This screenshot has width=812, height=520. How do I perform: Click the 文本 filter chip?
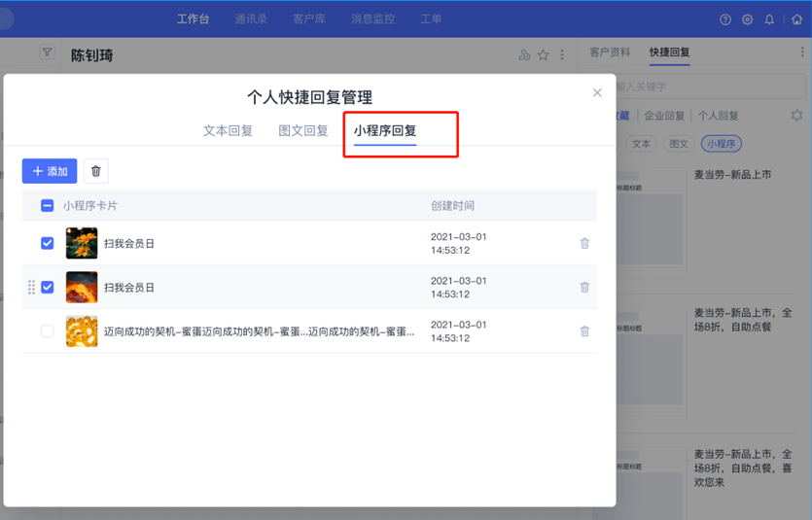coord(642,144)
